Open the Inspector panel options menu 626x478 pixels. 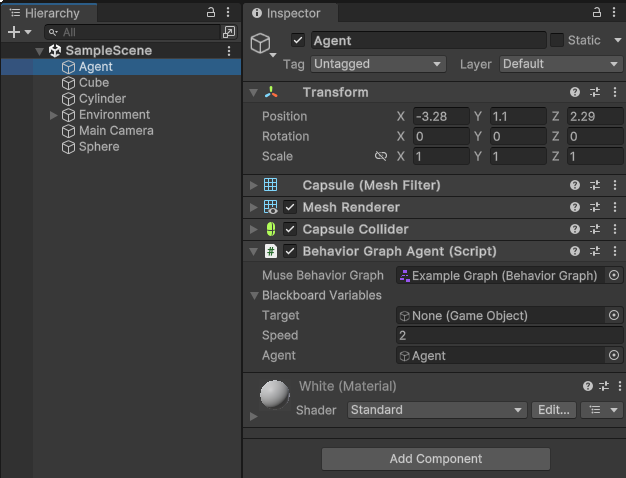614,12
